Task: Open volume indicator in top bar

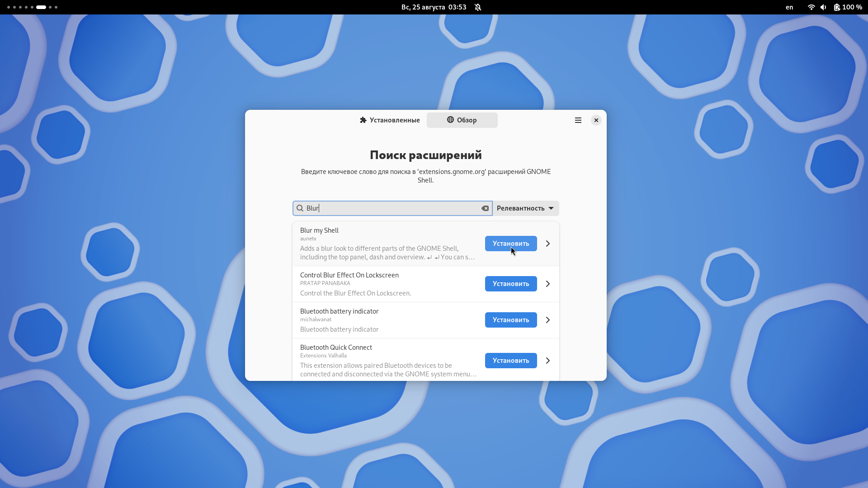Action: (x=823, y=7)
